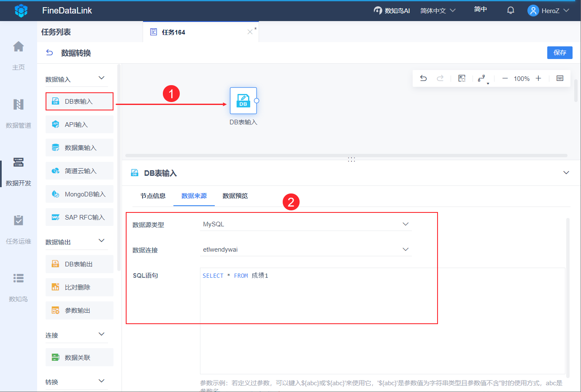Click the 100% zoom level
This screenshot has width=581, height=392.
[522, 78]
